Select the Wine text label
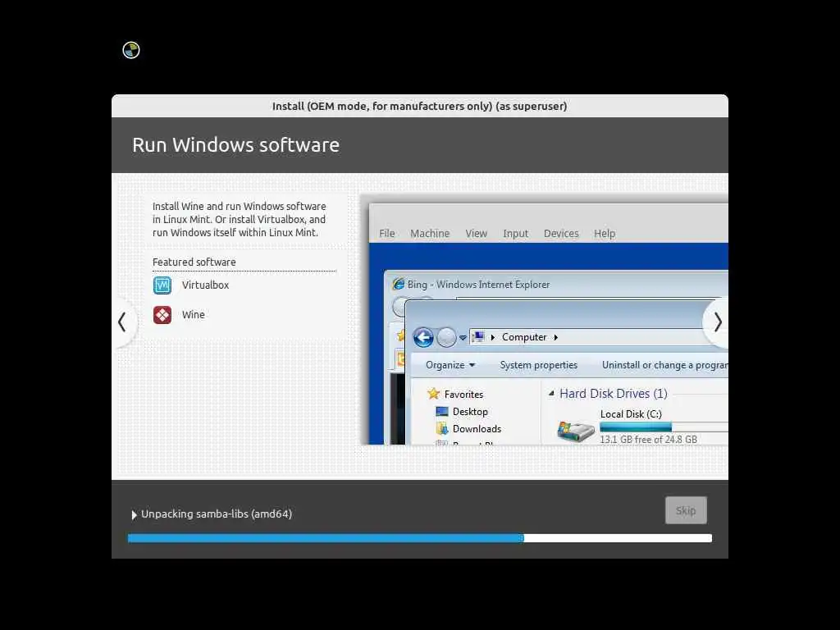 (x=194, y=315)
